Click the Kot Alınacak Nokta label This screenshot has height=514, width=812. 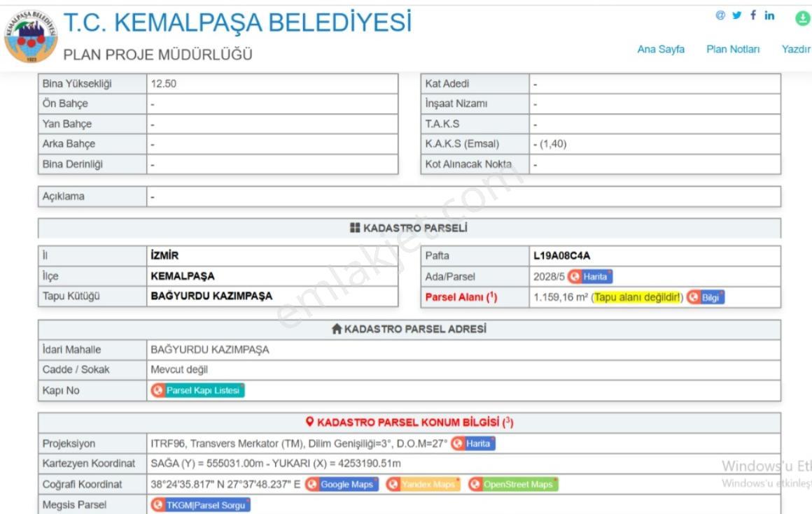pos(468,164)
